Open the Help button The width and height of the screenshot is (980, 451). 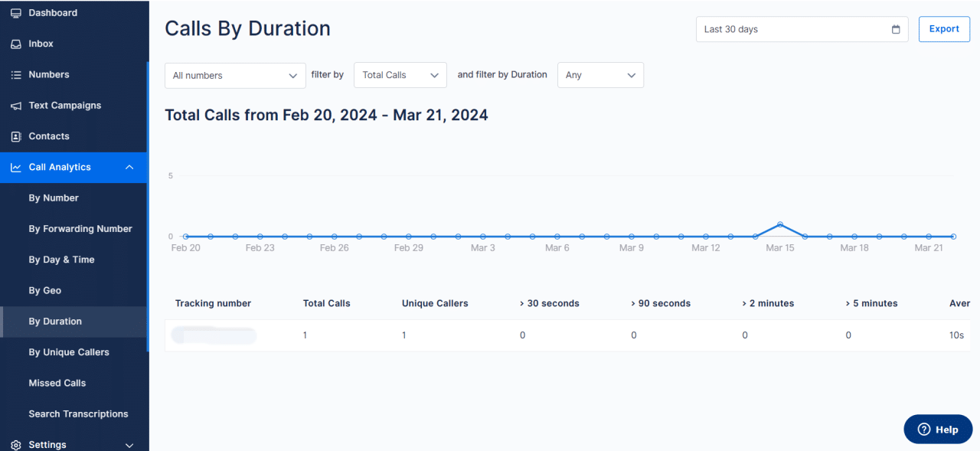[938, 429]
